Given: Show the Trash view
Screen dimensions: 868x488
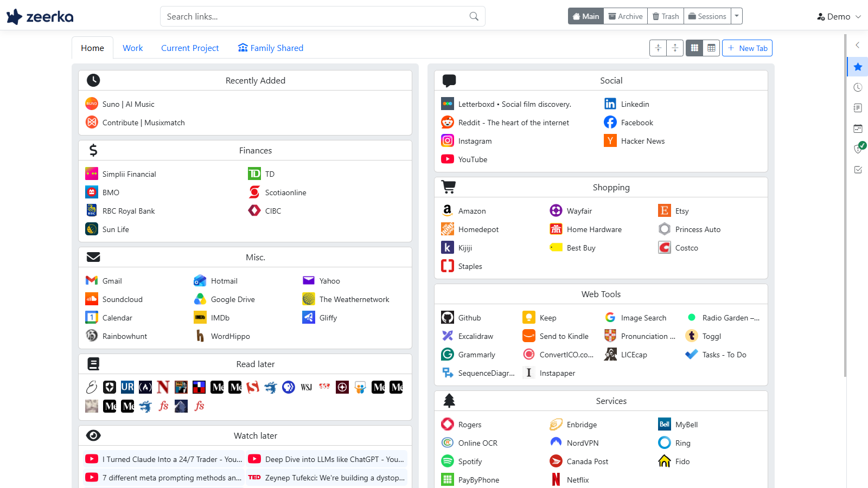Looking at the screenshot, I should (x=666, y=16).
